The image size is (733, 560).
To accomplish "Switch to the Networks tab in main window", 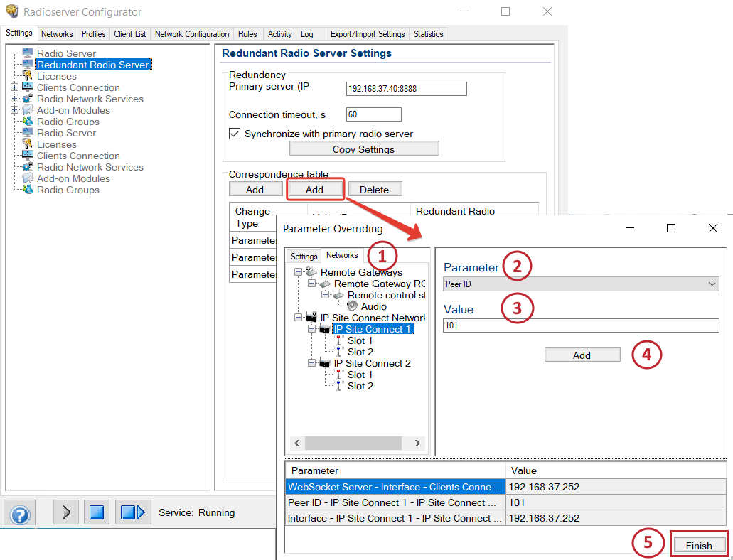I will pos(57,34).
